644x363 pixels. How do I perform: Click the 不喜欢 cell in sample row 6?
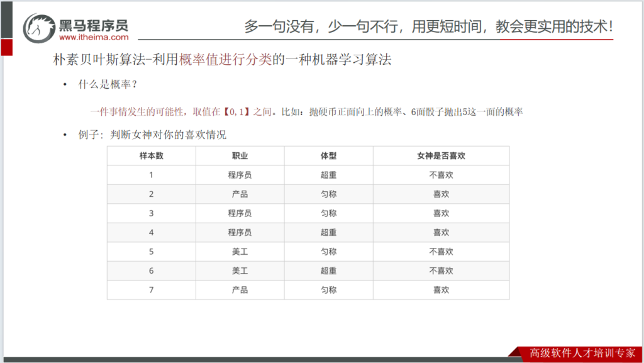pyautogui.click(x=441, y=271)
